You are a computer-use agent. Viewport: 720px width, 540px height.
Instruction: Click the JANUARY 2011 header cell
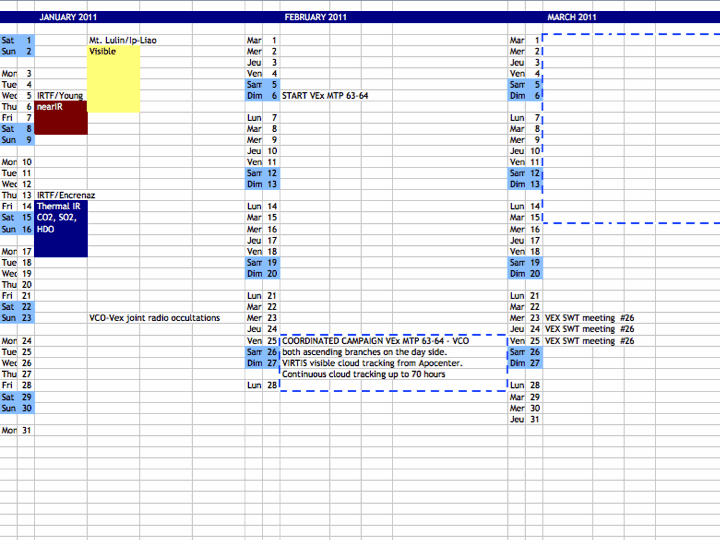(x=66, y=17)
